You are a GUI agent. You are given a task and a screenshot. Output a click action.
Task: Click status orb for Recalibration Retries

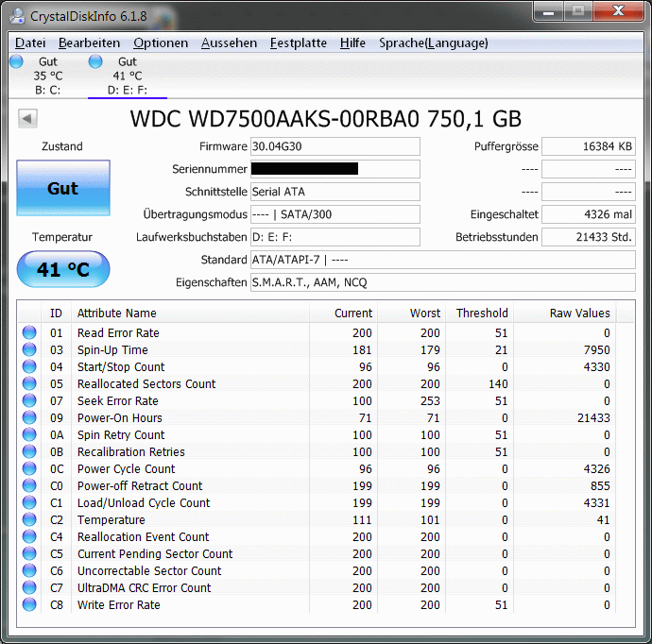tap(29, 451)
